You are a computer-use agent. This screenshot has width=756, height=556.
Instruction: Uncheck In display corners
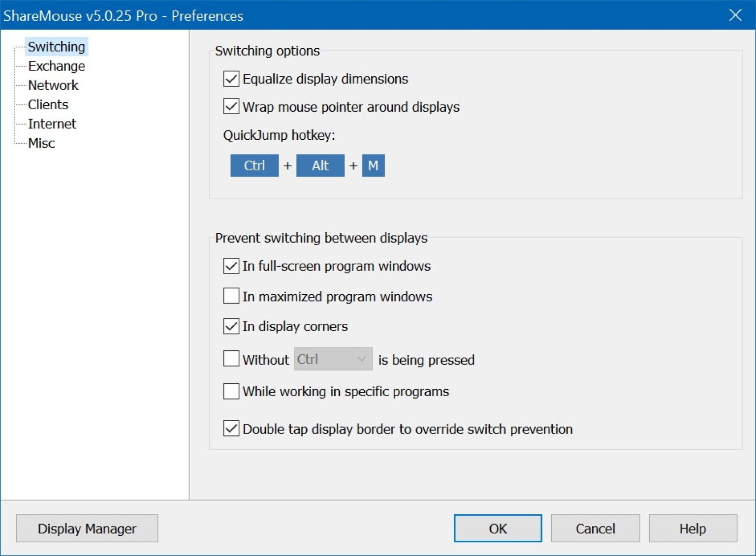[x=230, y=326]
